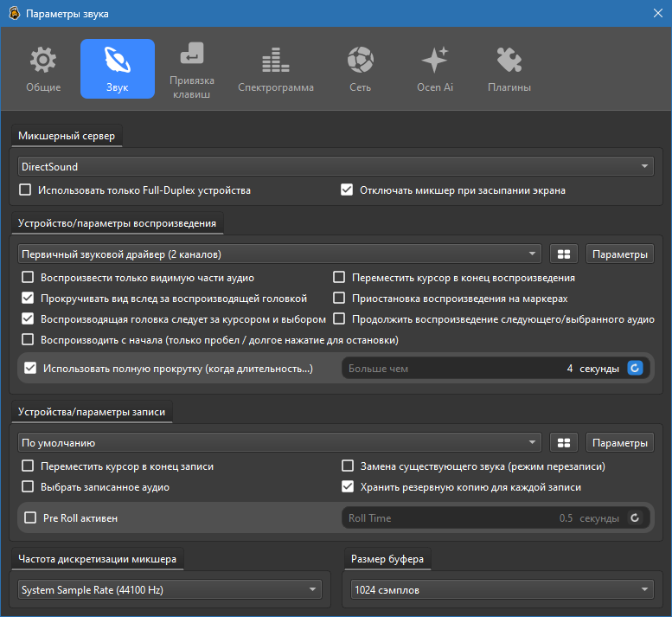
Task: Click Размер буфера section header
Action: pyautogui.click(x=387, y=559)
